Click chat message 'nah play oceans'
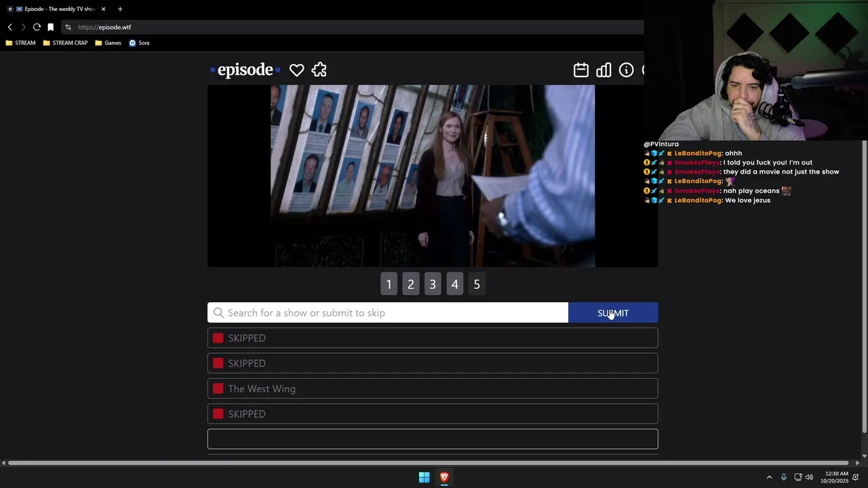868x488 pixels. click(751, 190)
